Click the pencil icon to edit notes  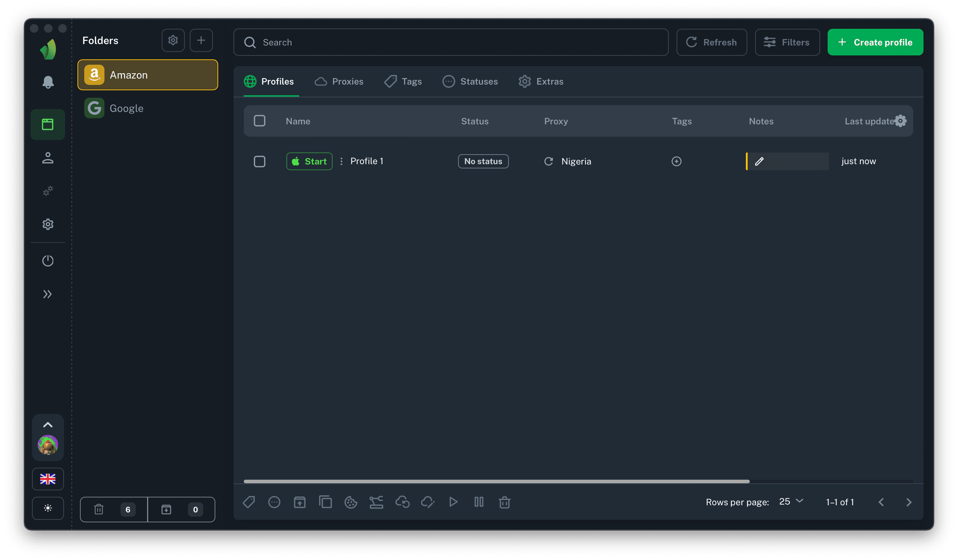[759, 161]
